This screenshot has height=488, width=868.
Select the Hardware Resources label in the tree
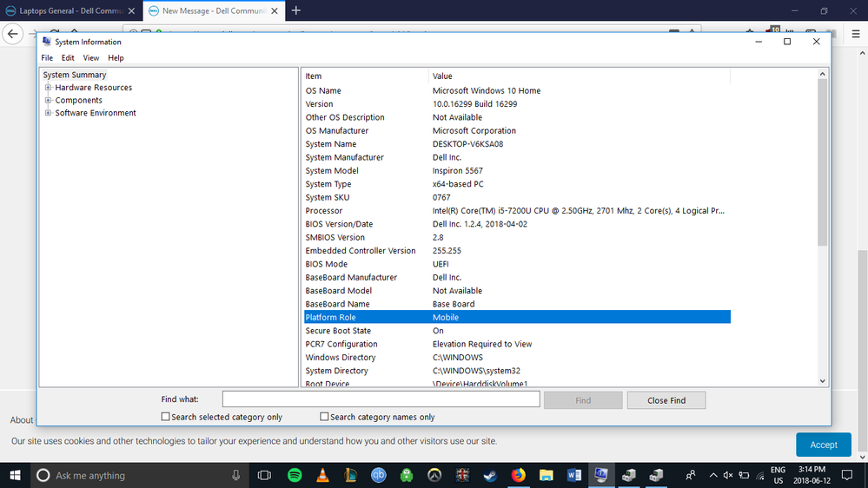point(94,88)
